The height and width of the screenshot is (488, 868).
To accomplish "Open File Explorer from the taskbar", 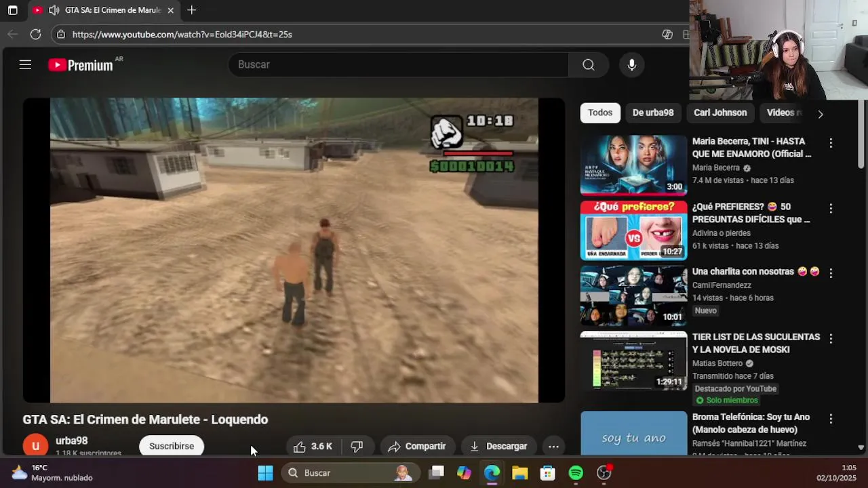I will 520,473.
